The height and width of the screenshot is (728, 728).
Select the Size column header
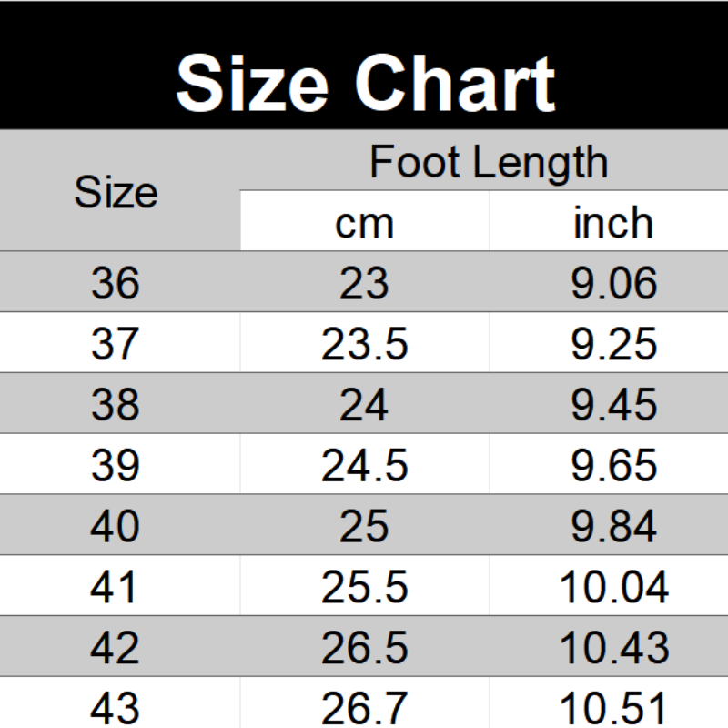tap(116, 193)
